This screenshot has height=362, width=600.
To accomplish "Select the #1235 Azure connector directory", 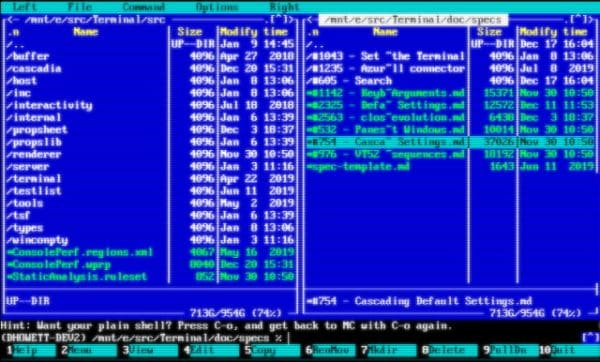I will (450, 68).
